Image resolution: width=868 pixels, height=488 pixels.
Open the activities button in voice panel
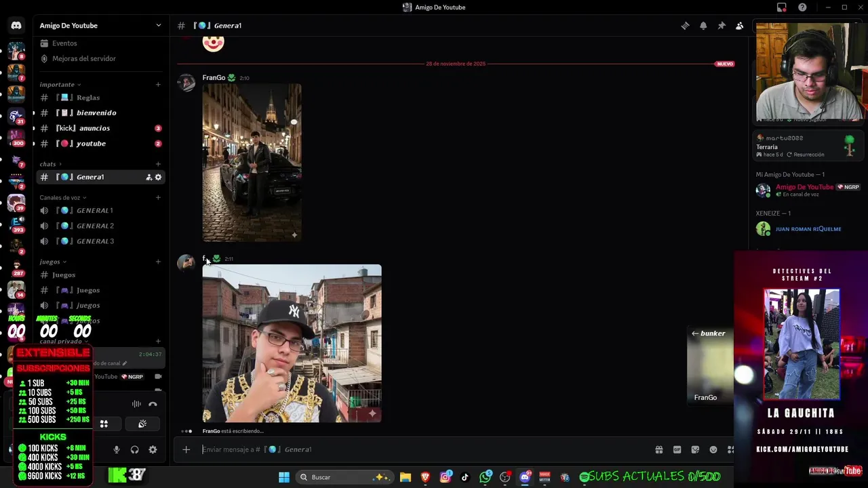click(104, 424)
